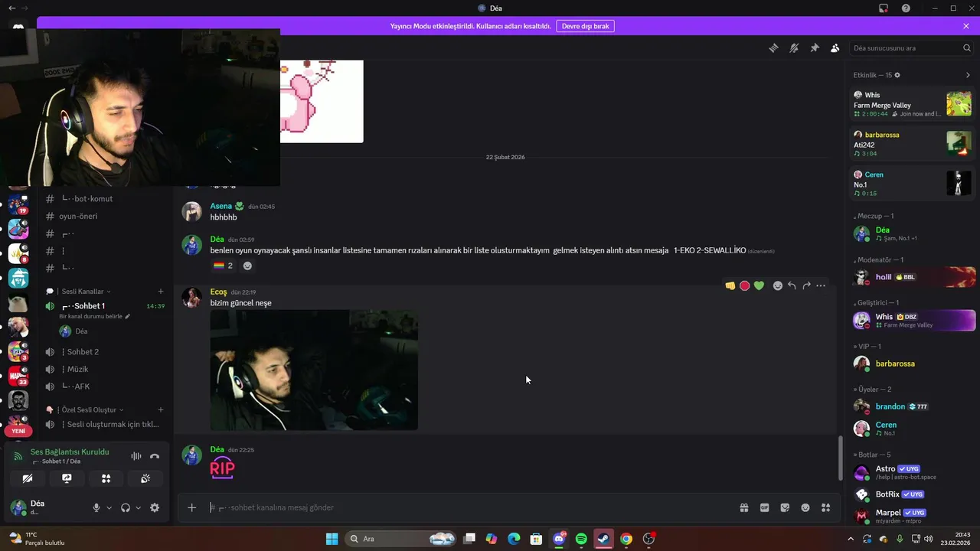Mute the microphone
This screenshot has width=980, height=551.
(96, 507)
